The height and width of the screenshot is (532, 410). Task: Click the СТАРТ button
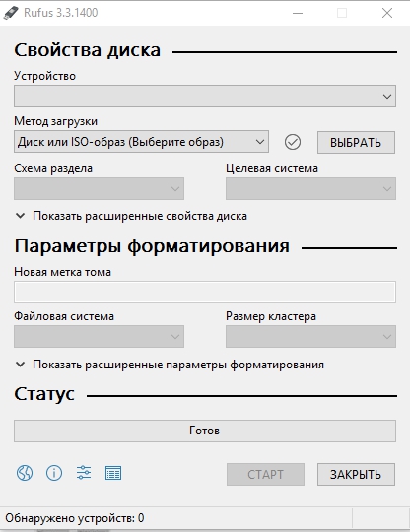tap(265, 474)
